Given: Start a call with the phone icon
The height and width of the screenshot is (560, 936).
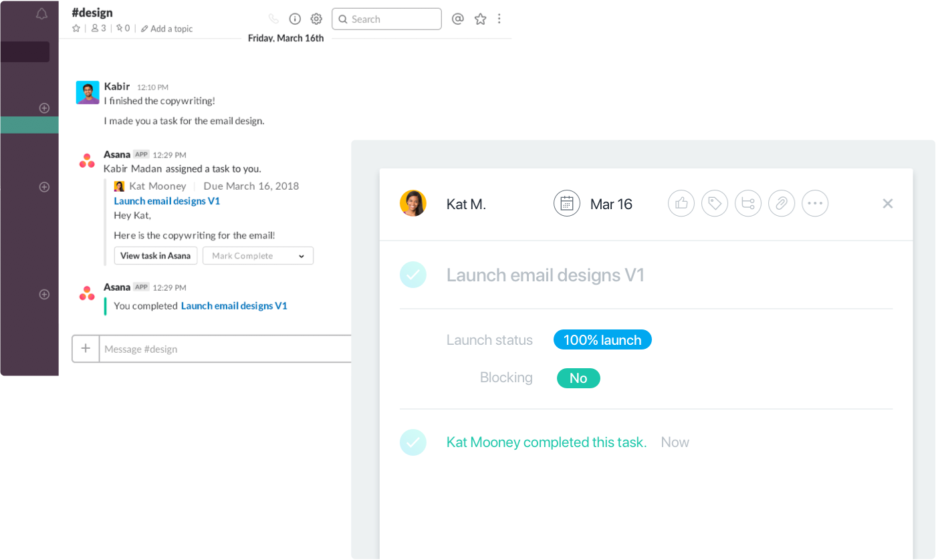Looking at the screenshot, I should click(x=273, y=19).
